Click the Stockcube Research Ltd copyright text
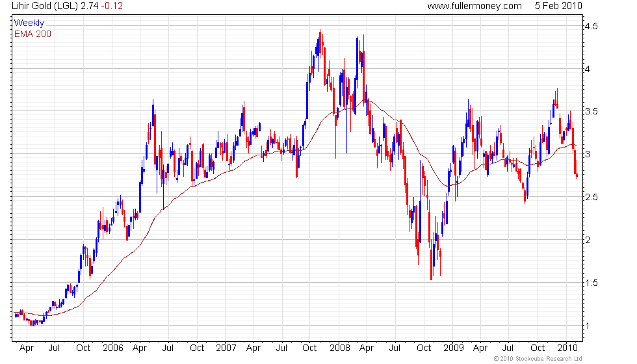Image resolution: width=637 pixels, height=364 pixels. pyautogui.click(x=538, y=359)
